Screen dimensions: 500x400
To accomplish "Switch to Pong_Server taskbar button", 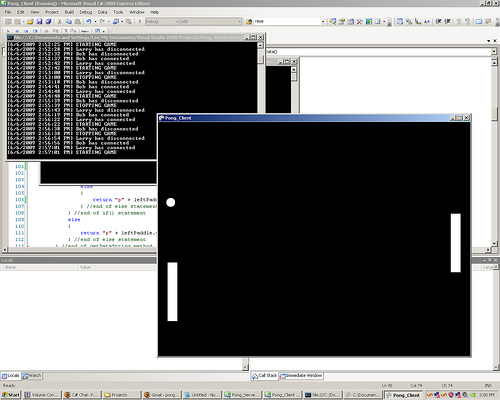I will [242, 395].
